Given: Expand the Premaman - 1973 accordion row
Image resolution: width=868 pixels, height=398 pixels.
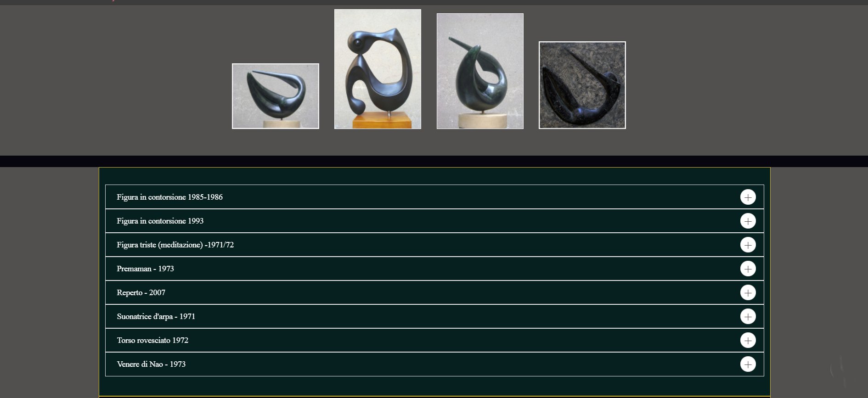Looking at the screenshot, I should (x=434, y=269).
